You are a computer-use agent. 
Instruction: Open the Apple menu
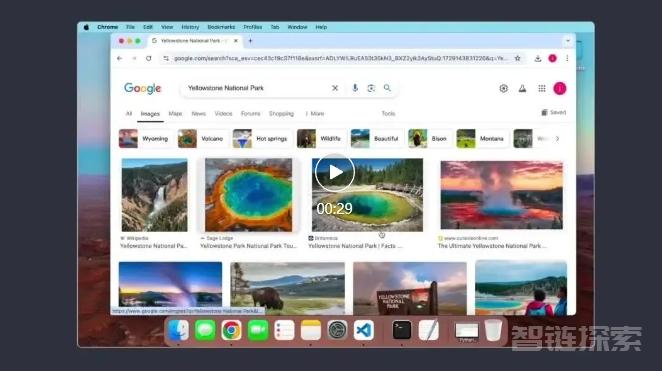[x=87, y=27]
